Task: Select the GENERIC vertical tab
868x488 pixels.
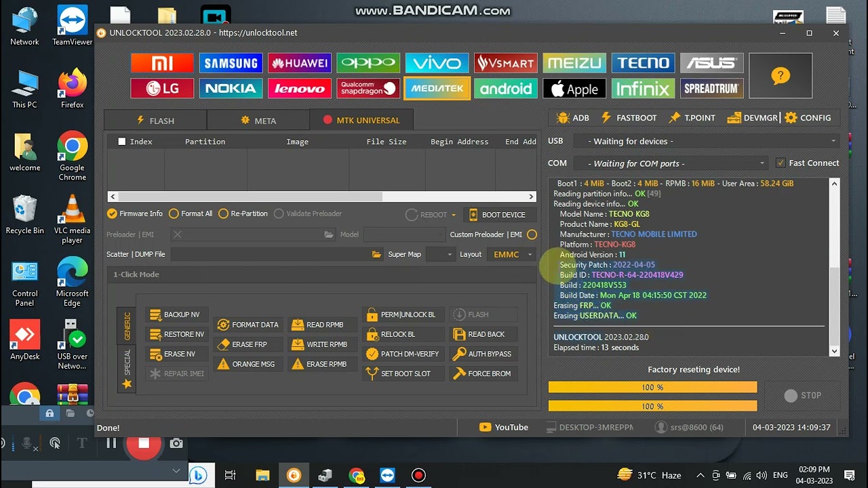Action: coord(127,325)
